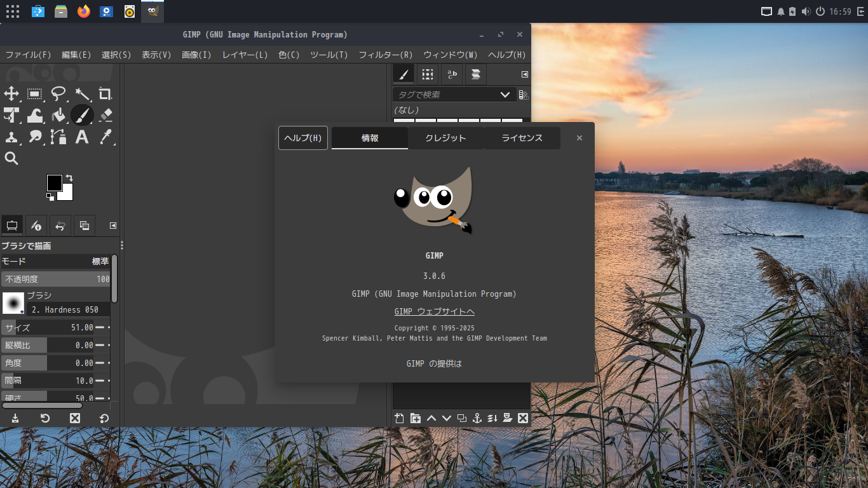
Task: Click the background white color swatch
Action: (x=67, y=194)
